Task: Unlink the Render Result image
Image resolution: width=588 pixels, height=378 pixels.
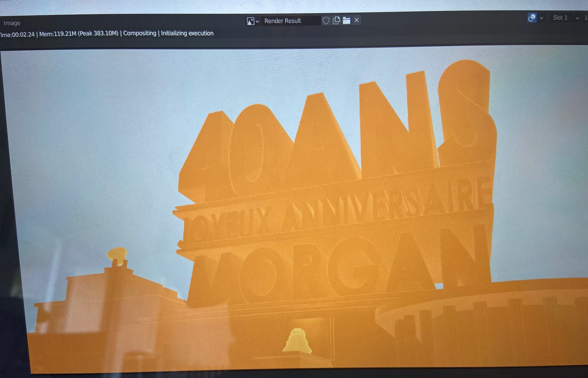Action: (356, 20)
